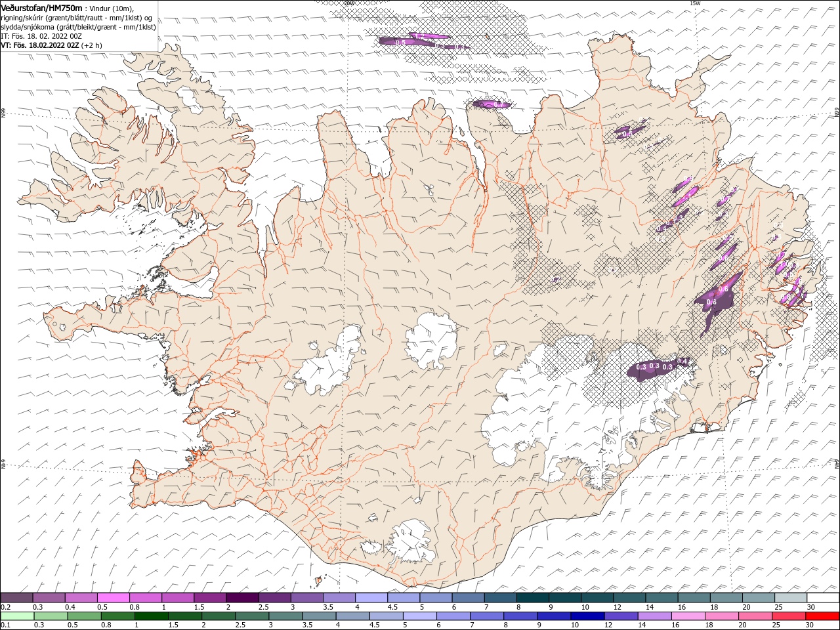Screen dimensions: 840x630
Task: Pick the upper legend swatch starting at 3
Action: [x=307, y=598]
